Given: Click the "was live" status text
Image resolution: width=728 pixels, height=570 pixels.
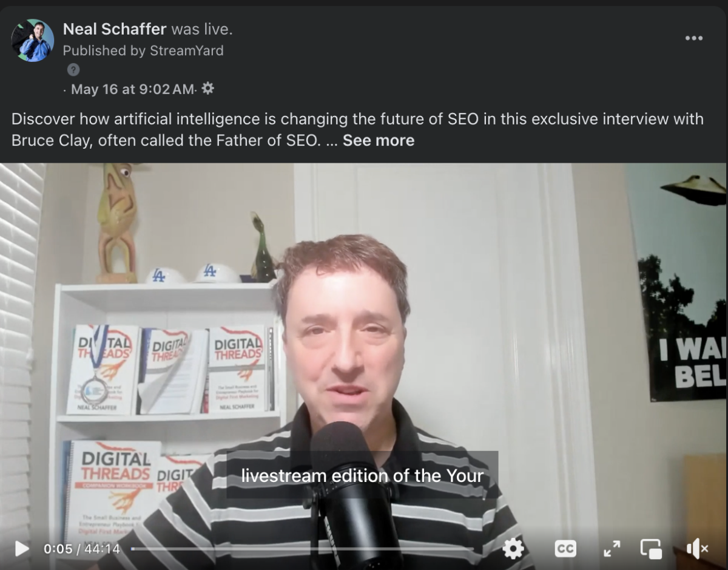Looking at the screenshot, I should pos(202,29).
